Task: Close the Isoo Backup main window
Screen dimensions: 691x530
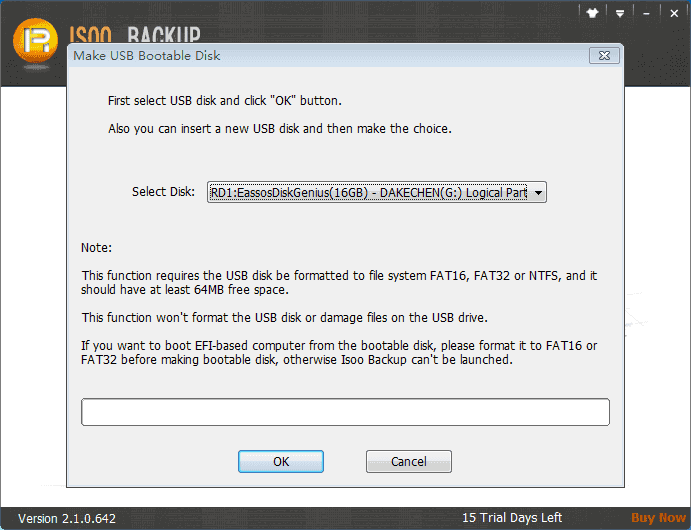Action: pyautogui.click(x=674, y=14)
